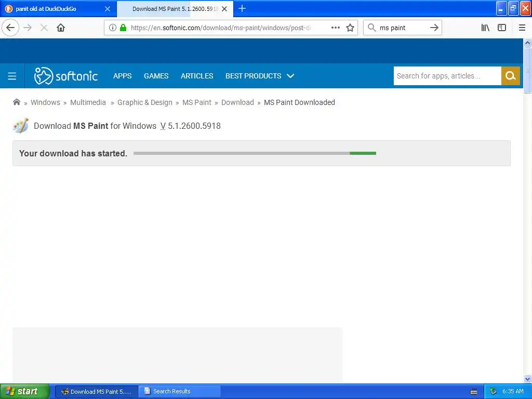The height and width of the screenshot is (399, 532).
Task: Open the Firefox hamburger menu
Action: tap(522, 28)
